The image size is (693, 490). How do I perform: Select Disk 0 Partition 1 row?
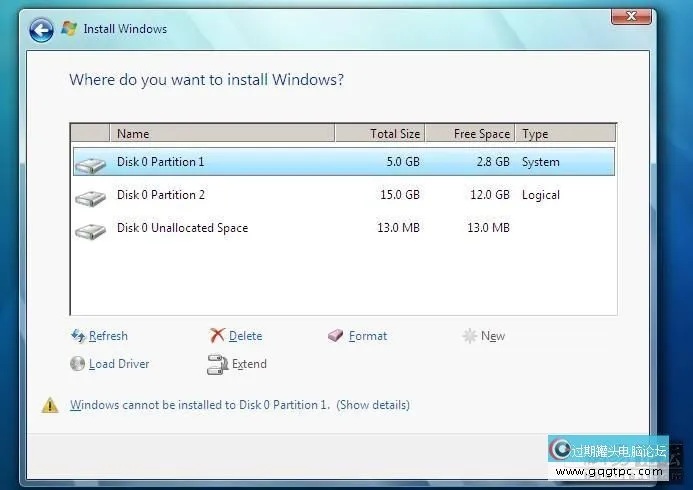click(160, 162)
